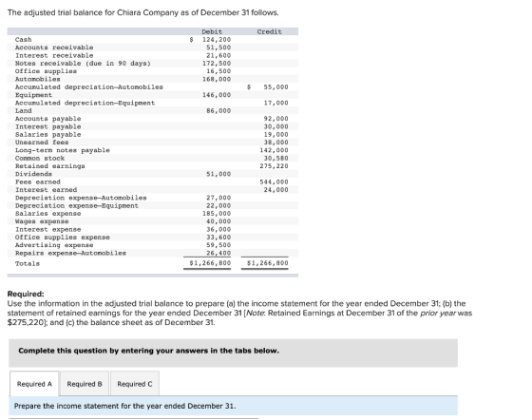
Task: Select Depreciation expense—Equipment label
Action: pos(77,206)
